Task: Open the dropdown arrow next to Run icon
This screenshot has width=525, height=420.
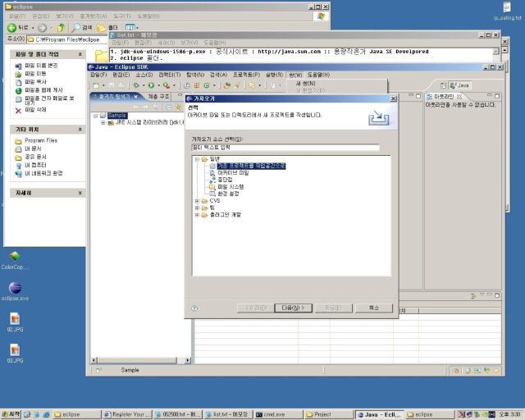Action: [158, 86]
